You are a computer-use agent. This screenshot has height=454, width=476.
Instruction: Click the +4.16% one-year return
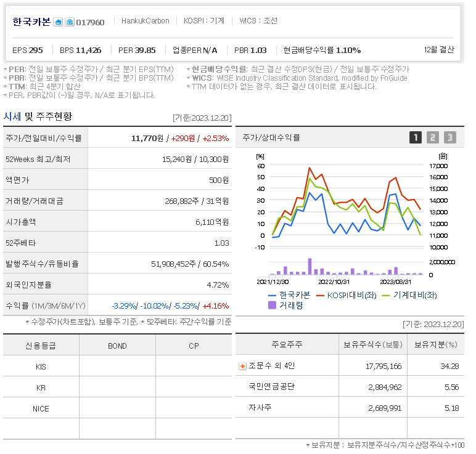click(216, 306)
